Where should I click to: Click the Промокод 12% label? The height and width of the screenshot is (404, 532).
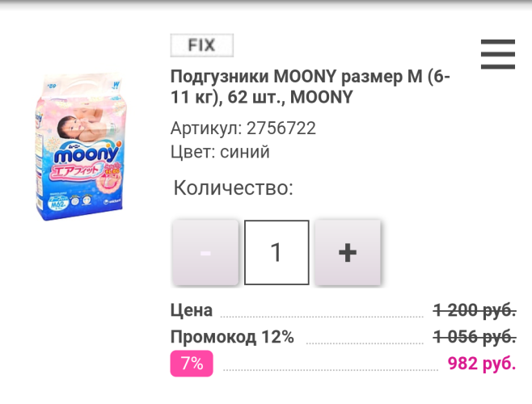coord(232,337)
